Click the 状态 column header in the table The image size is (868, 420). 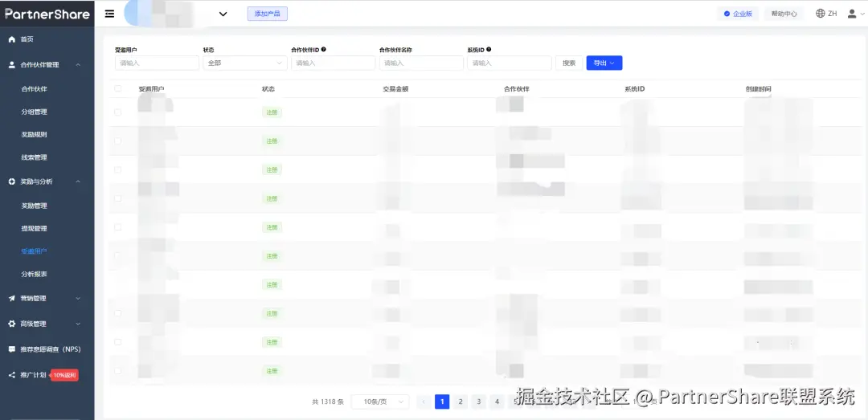(268, 89)
